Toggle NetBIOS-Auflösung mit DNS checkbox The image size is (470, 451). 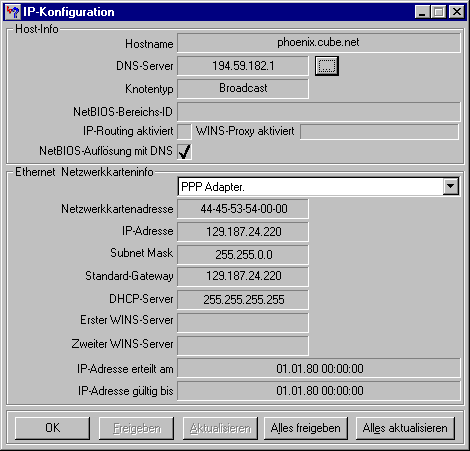(184, 151)
